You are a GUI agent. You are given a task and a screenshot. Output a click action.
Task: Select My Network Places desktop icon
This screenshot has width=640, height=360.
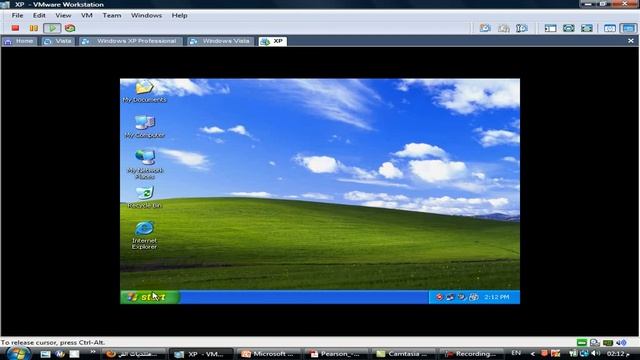[145, 164]
